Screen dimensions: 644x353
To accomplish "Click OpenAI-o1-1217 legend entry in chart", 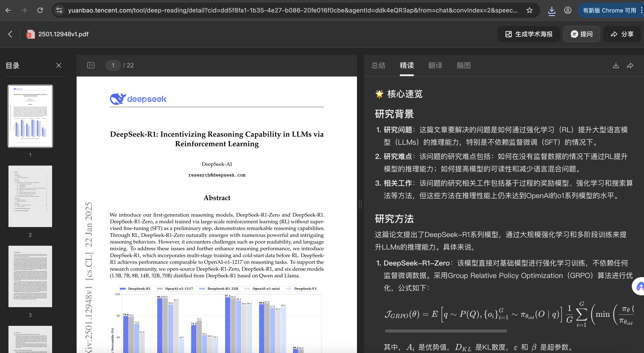I will (175, 288).
